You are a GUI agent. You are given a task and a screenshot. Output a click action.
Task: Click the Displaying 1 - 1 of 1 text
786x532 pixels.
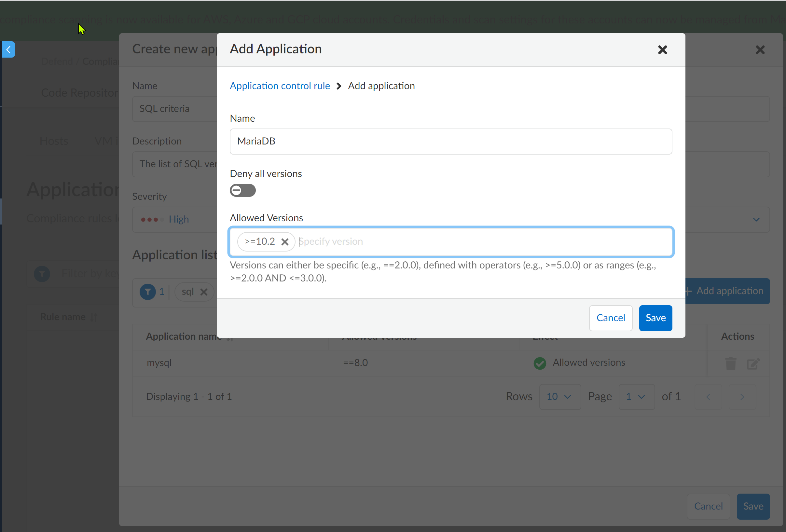click(x=189, y=397)
